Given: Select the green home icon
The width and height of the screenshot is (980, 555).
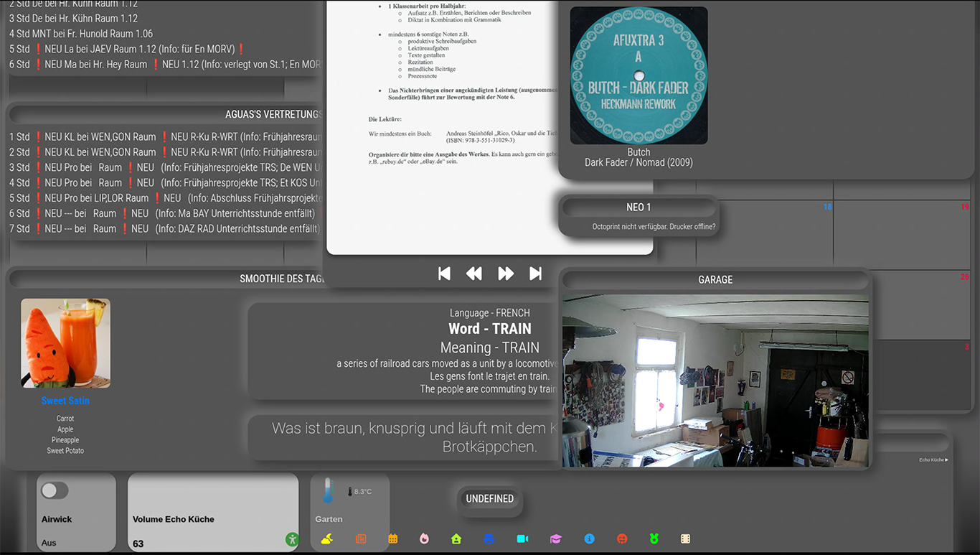Looking at the screenshot, I should click(x=456, y=538).
